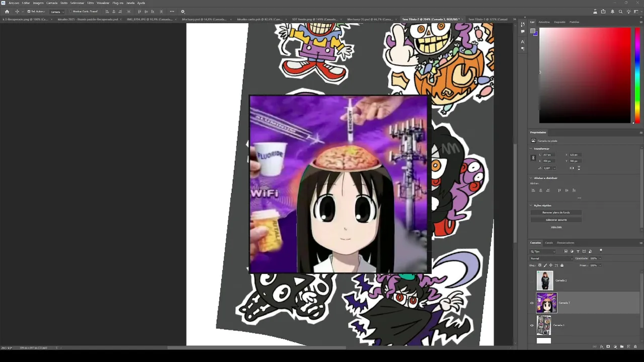Open the Camadas panel menu button
This screenshot has width=644, height=362.
click(x=641, y=243)
